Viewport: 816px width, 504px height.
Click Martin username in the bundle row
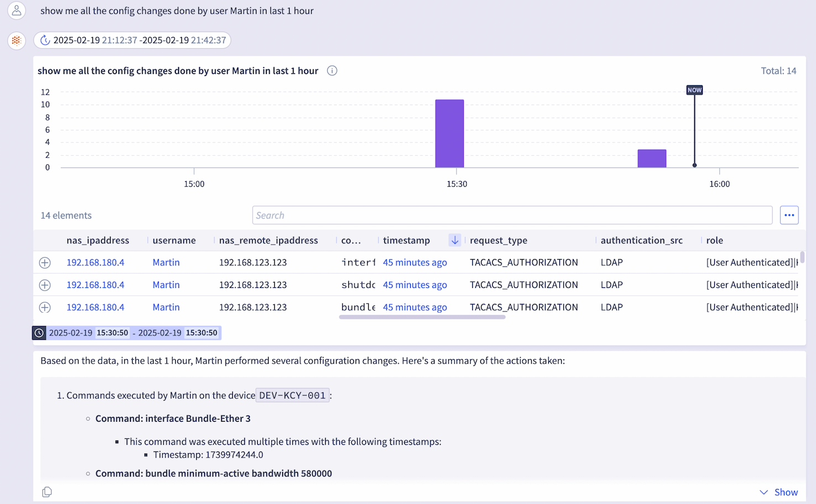(x=166, y=307)
